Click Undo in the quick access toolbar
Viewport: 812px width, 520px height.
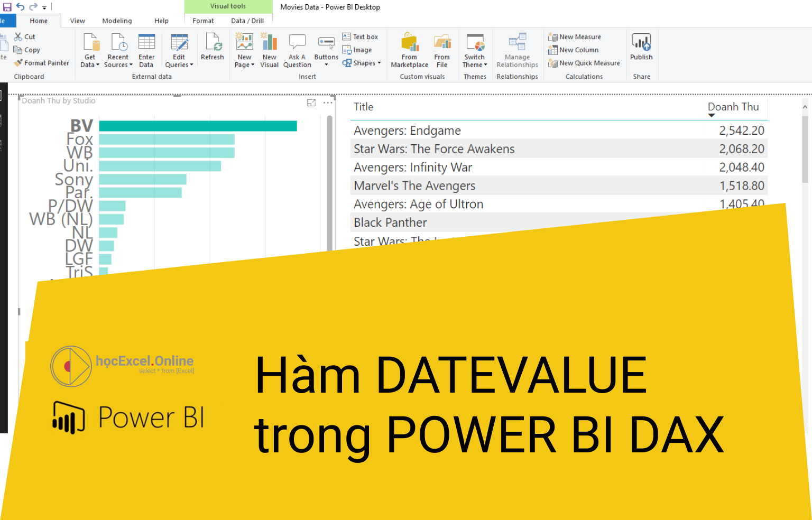pos(20,6)
